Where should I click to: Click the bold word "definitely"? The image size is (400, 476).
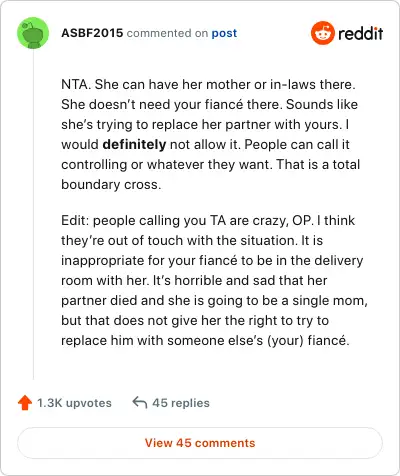coord(134,145)
